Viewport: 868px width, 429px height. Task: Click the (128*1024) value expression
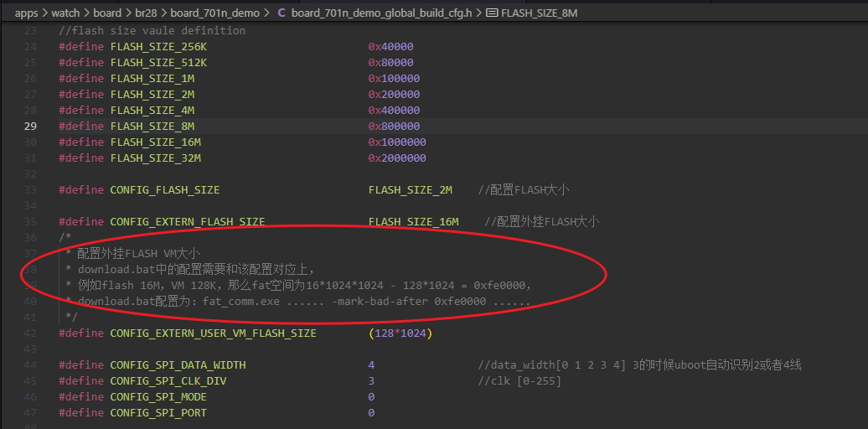pyautogui.click(x=400, y=333)
